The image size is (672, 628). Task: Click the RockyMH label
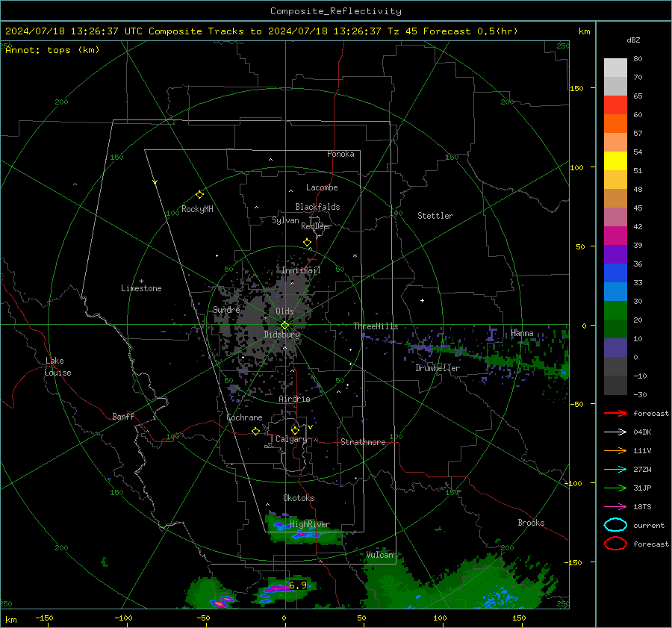197,209
